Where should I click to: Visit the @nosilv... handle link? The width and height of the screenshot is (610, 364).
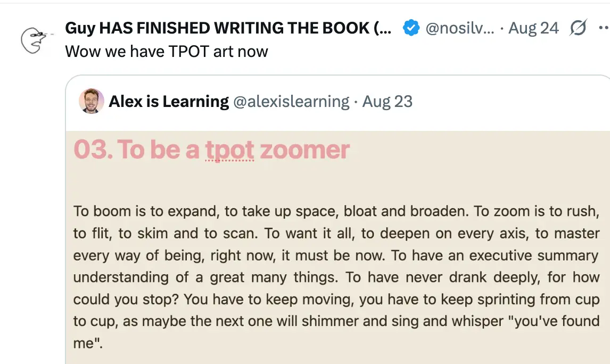460,28
